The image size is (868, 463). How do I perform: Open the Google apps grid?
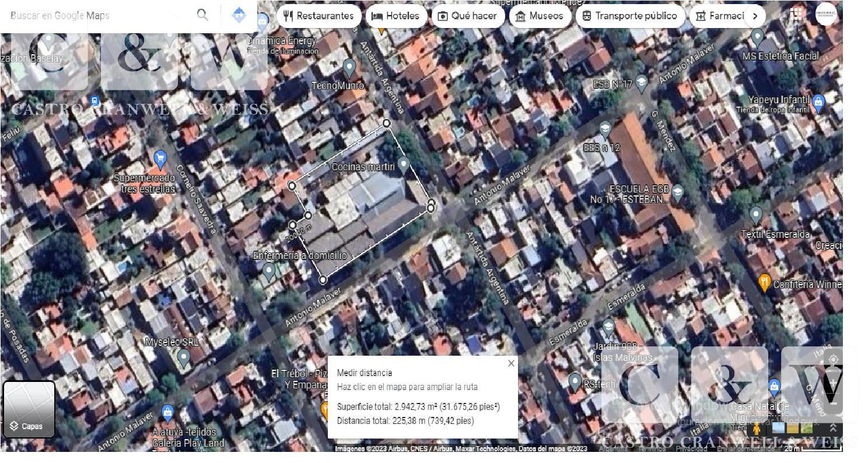coord(796,14)
